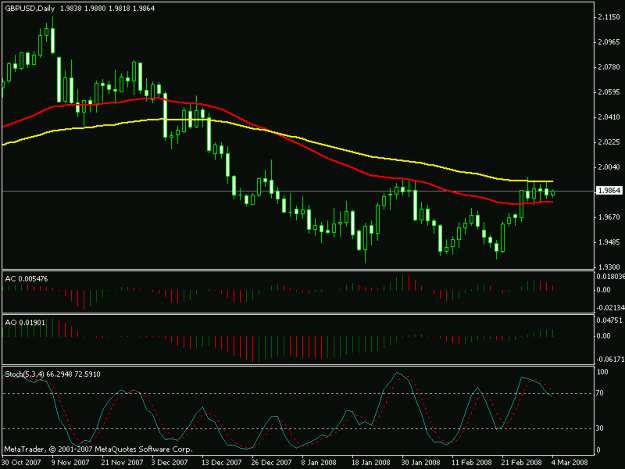Click the MetaTrader copyright text
The image size is (625, 469).
(98, 449)
